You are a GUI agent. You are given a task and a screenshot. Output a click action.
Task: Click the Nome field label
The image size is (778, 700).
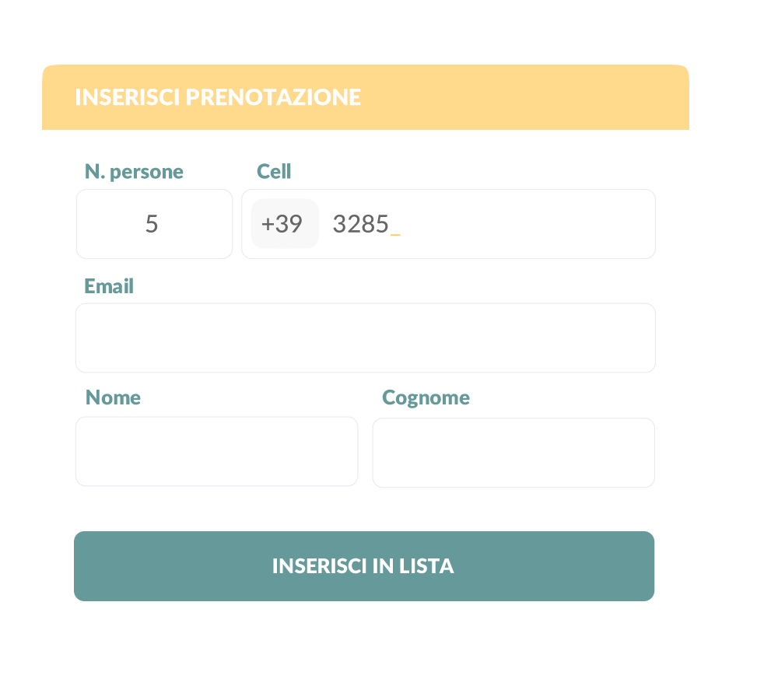click(x=113, y=397)
